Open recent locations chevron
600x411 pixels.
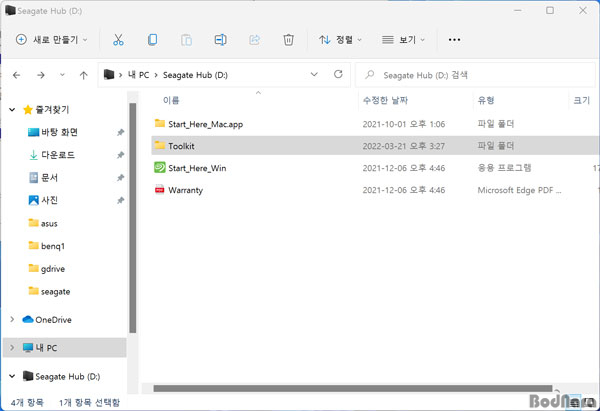(62, 75)
